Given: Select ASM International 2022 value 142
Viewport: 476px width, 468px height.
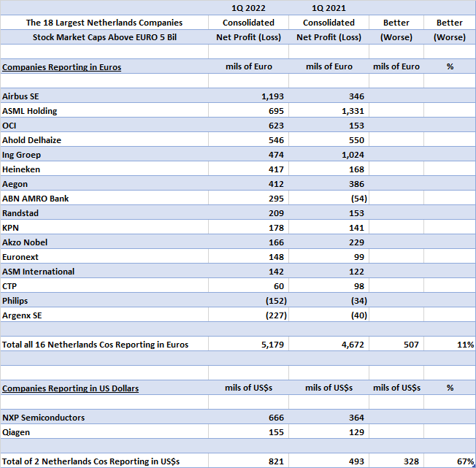Looking at the screenshot, I should point(276,272).
